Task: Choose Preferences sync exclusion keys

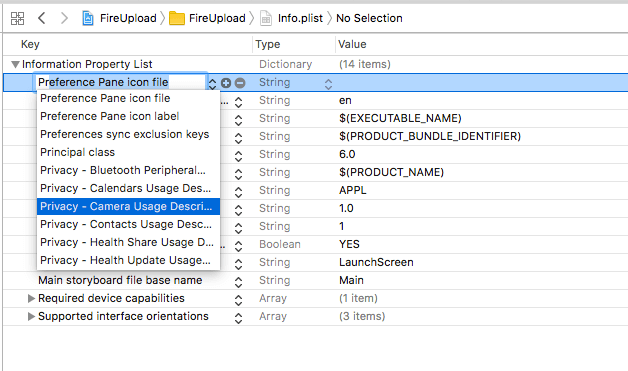Action: 128,134
